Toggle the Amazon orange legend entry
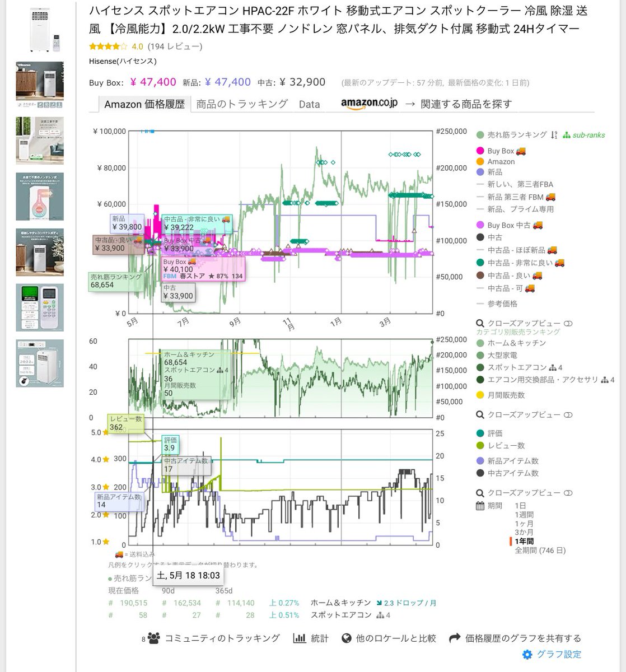Image resolution: width=626 pixels, height=672 pixels. [496, 161]
